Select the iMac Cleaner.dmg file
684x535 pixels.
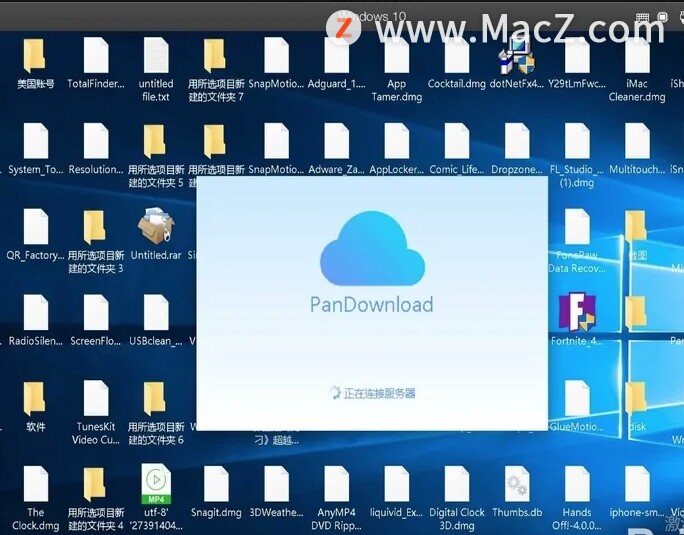click(637, 55)
